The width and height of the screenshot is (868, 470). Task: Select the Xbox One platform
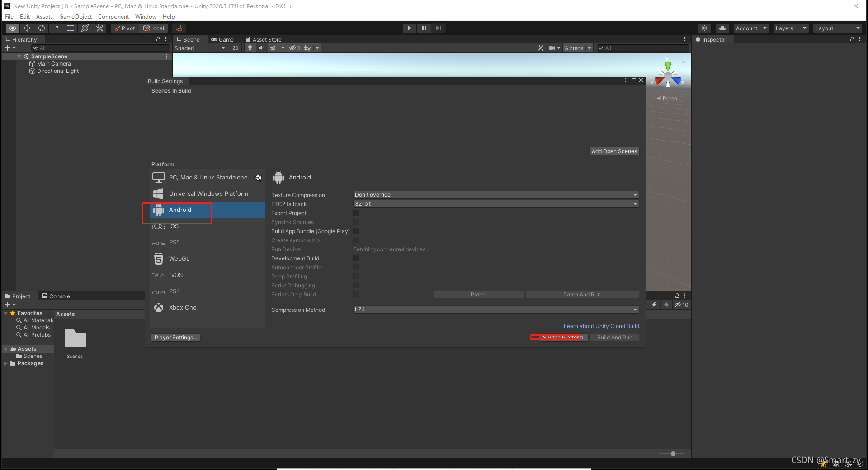click(x=208, y=307)
